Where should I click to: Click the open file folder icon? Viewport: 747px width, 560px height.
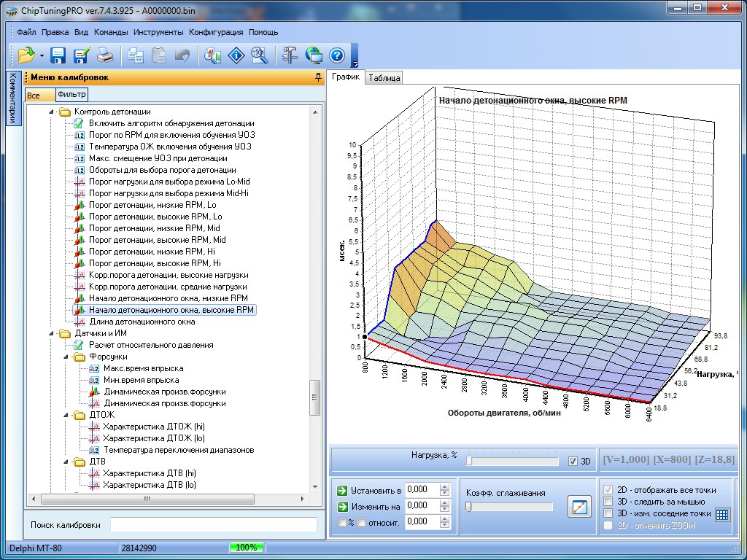pyautogui.click(x=26, y=55)
